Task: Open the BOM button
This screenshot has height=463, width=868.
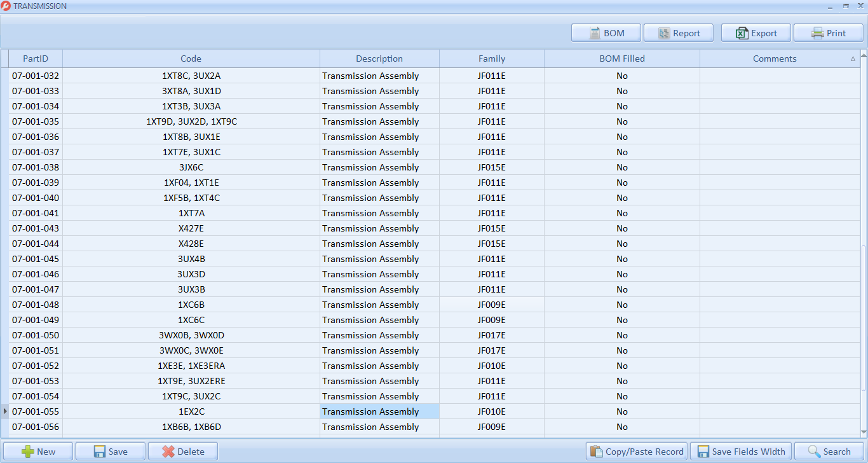Action: click(x=606, y=33)
